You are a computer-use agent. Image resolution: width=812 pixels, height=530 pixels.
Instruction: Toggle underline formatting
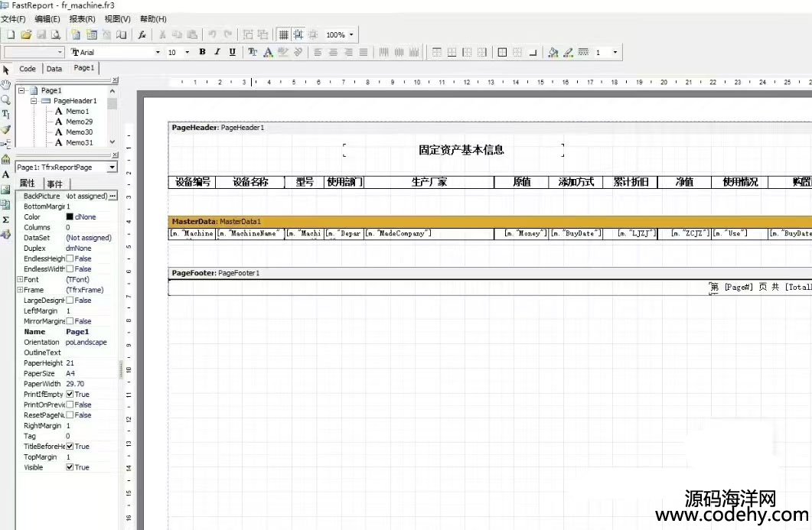tap(233, 52)
